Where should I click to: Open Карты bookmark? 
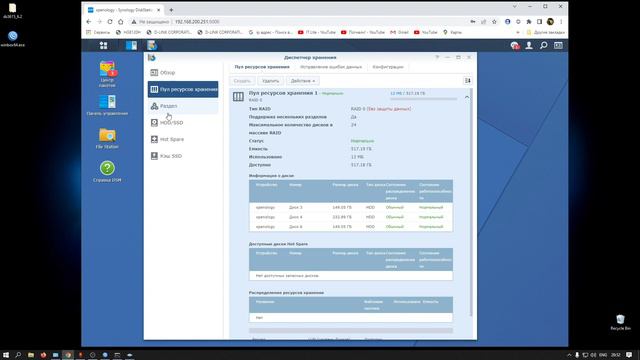pos(452,32)
